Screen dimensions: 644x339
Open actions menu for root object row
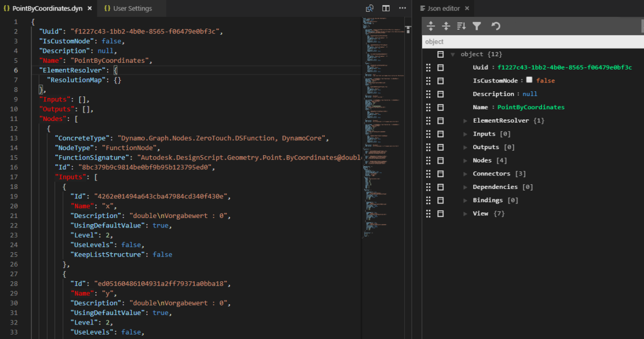(x=440, y=54)
